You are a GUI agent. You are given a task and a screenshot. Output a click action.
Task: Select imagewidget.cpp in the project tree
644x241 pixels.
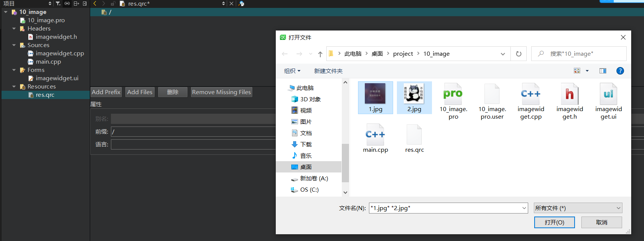(x=60, y=53)
